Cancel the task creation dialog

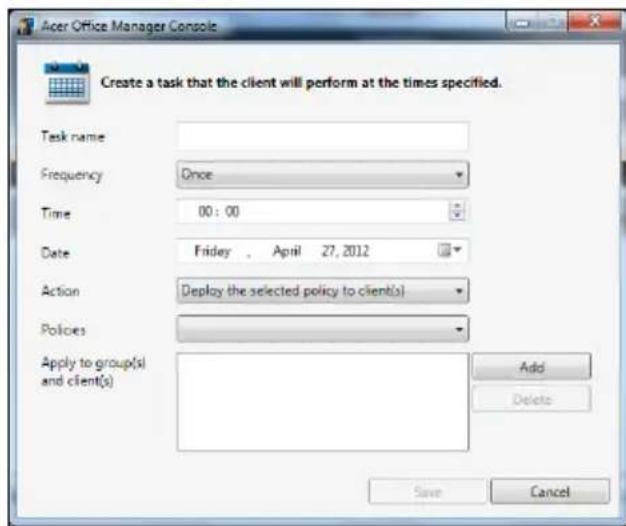(550, 491)
